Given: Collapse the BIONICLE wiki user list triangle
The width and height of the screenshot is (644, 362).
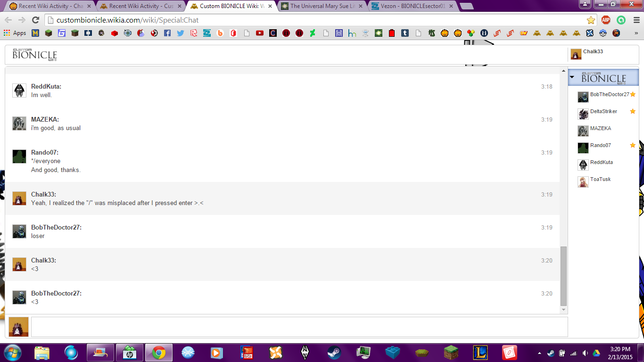Looking at the screenshot, I should [x=572, y=77].
